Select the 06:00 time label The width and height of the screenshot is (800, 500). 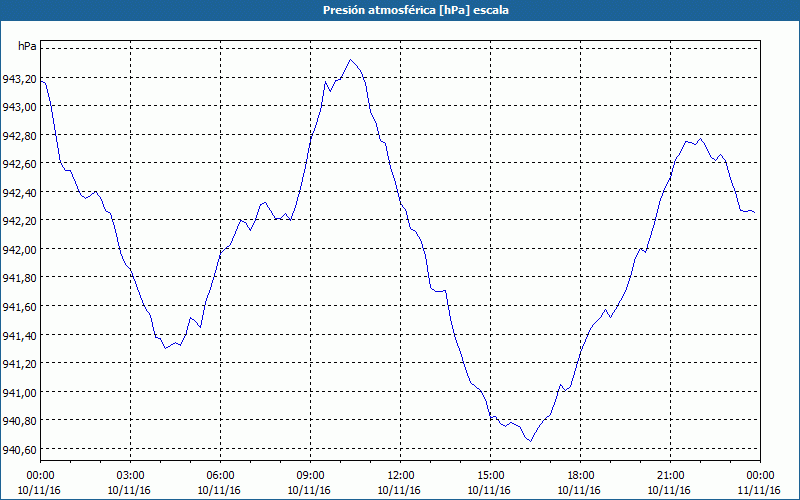[220, 476]
